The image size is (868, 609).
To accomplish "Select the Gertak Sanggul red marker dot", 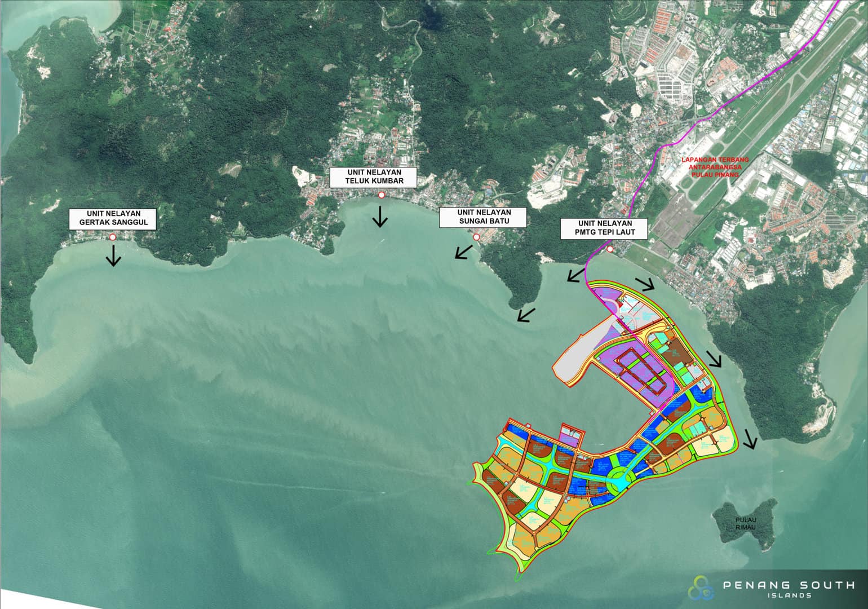I will pos(113,238).
